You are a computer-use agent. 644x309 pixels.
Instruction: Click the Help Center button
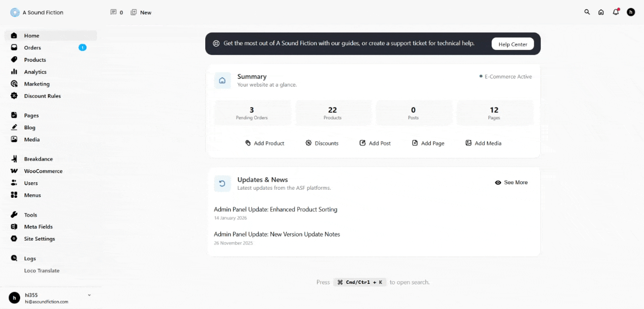point(513,44)
